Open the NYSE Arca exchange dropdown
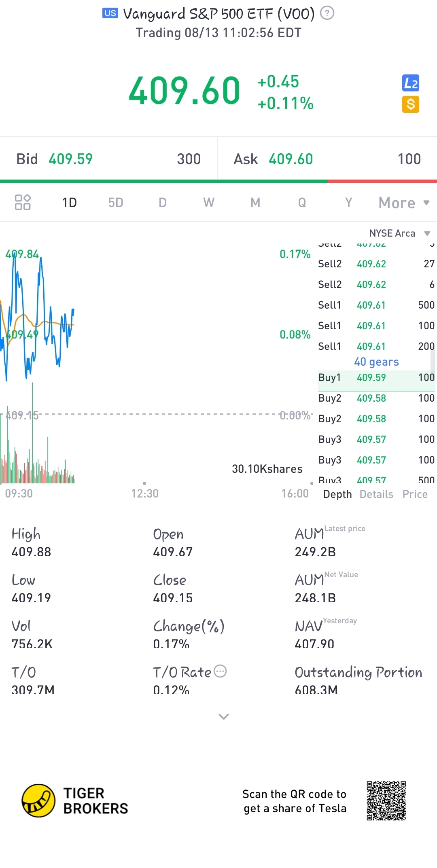Screen dimensions: 437x868 pos(399,233)
